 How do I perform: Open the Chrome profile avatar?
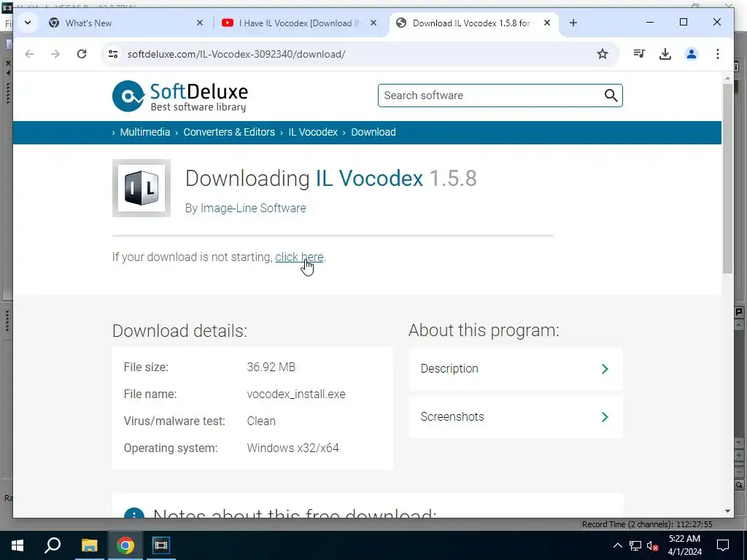pyautogui.click(x=692, y=54)
